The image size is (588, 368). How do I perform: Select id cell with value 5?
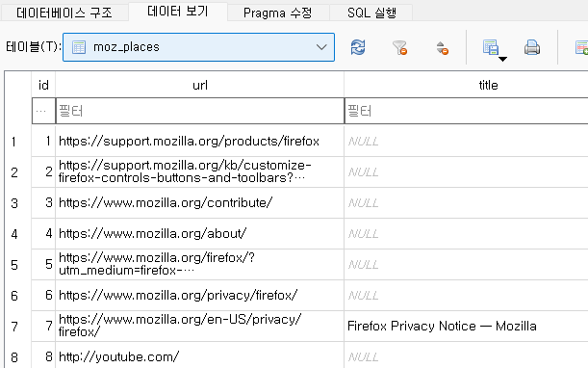point(43,265)
